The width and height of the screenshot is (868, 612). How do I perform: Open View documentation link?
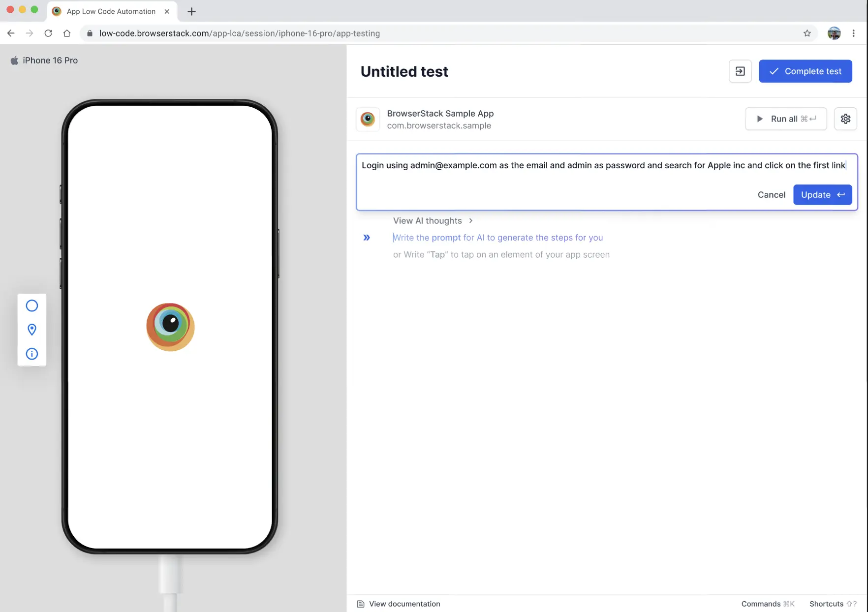click(x=404, y=604)
